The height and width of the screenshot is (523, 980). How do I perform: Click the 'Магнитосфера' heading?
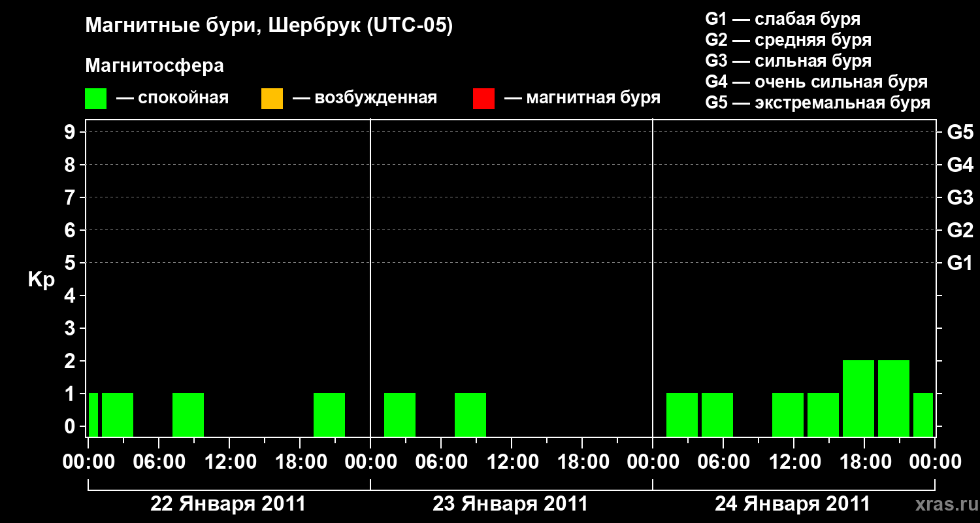pos(154,66)
